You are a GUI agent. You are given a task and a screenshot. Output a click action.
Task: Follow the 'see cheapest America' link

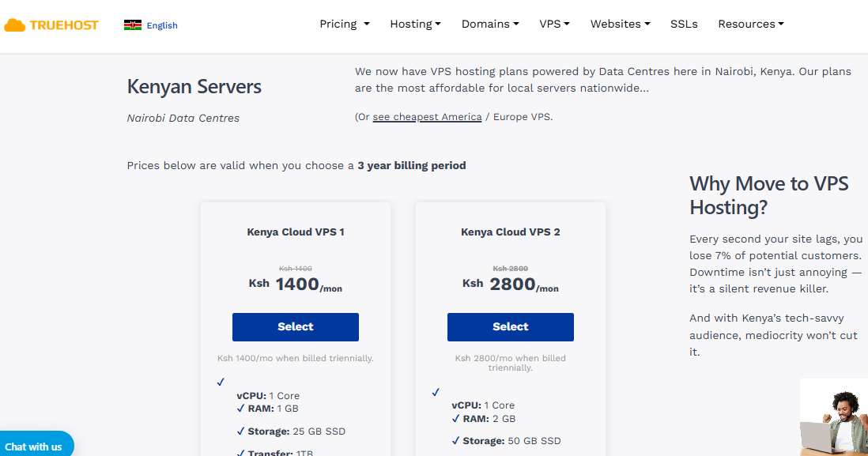pyautogui.click(x=427, y=117)
